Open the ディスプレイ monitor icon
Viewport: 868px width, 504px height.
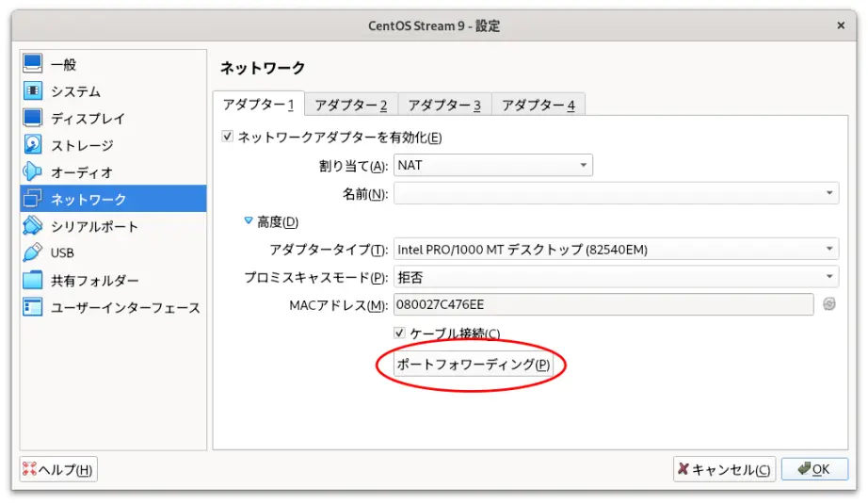click(33, 118)
